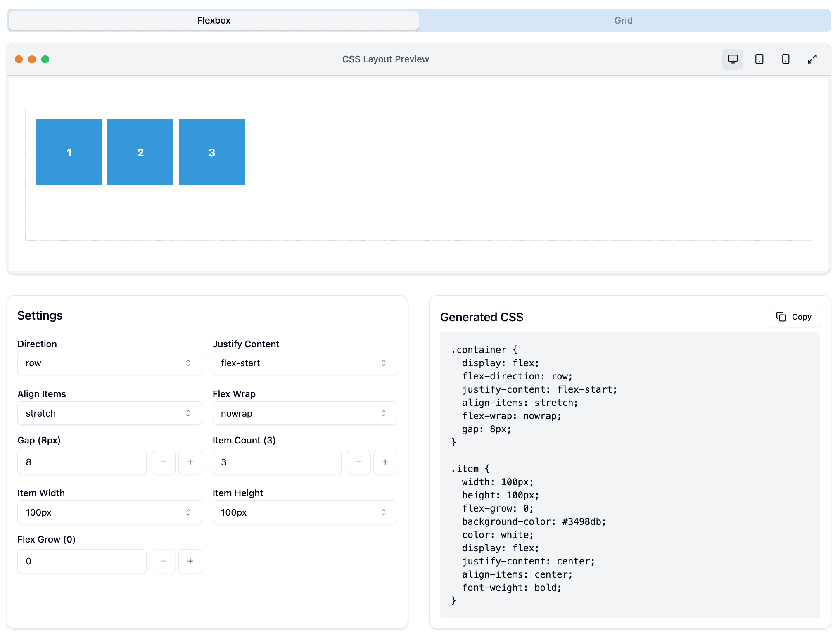Click preview box number 3
The height and width of the screenshot is (640, 840).
coord(212,152)
